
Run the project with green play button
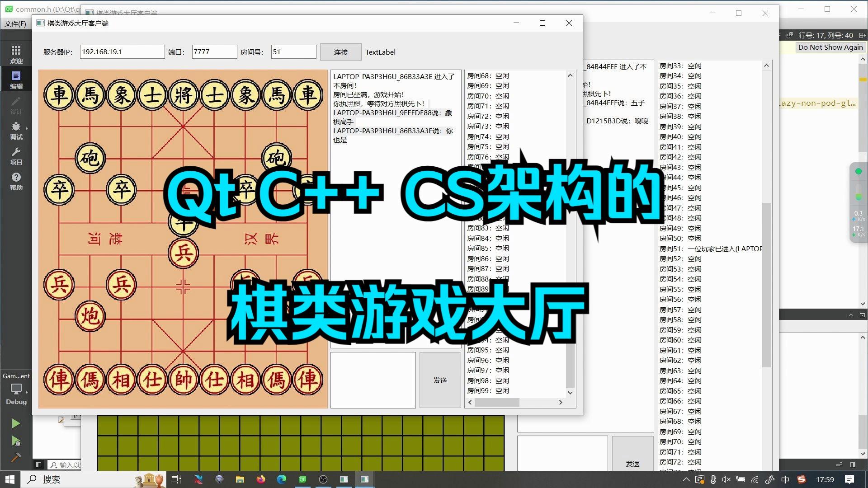coord(16,423)
